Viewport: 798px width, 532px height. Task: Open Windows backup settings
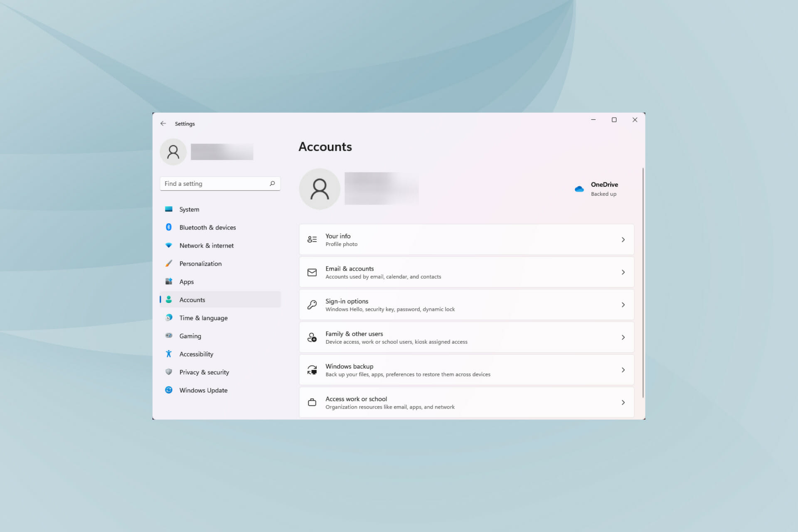point(466,369)
